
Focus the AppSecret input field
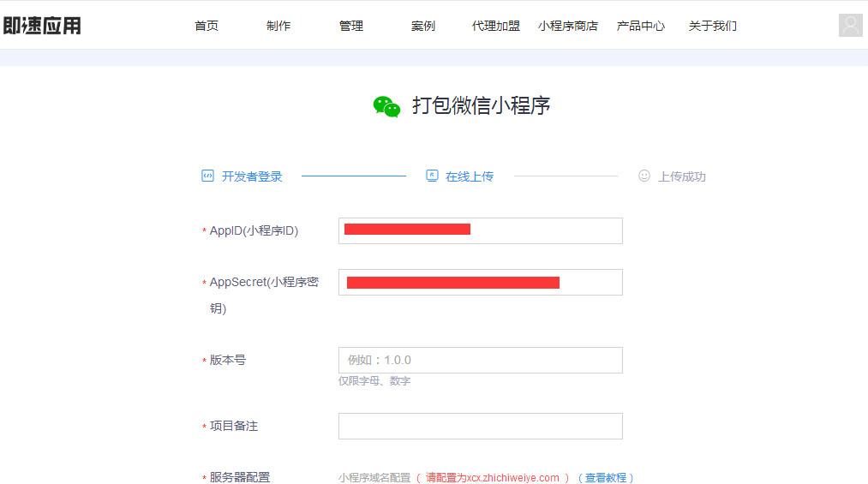click(481, 282)
